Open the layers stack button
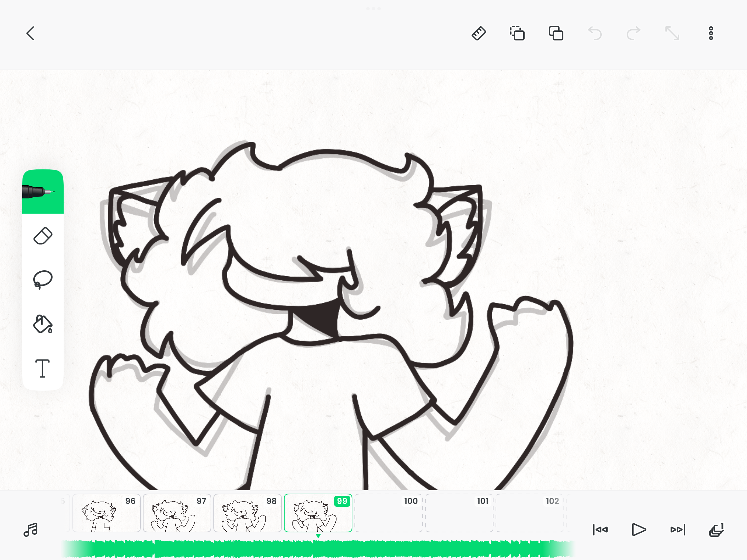 pyautogui.click(x=716, y=530)
